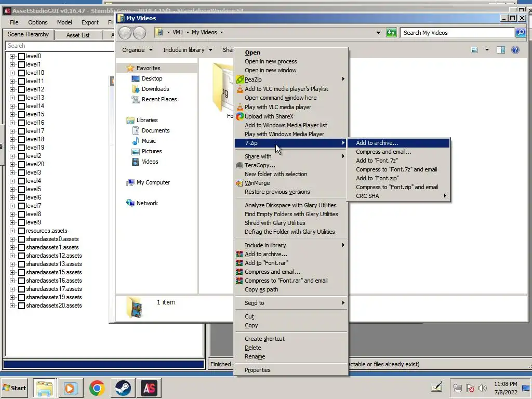Screen dimensions: 532x399
Task: Click the WinRAR icon beside Add to archive
Action: pyautogui.click(x=240, y=254)
